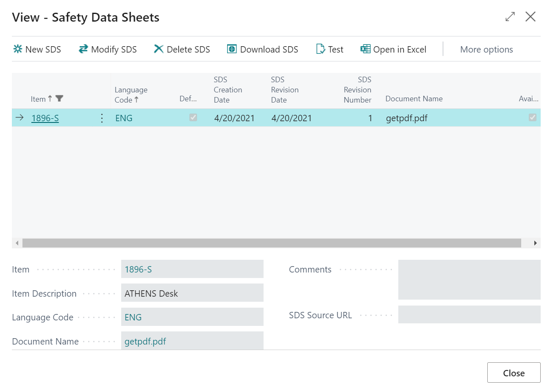Click the filter funnel icon on Item column
This screenshot has width=550, height=392.
pos(59,99)
